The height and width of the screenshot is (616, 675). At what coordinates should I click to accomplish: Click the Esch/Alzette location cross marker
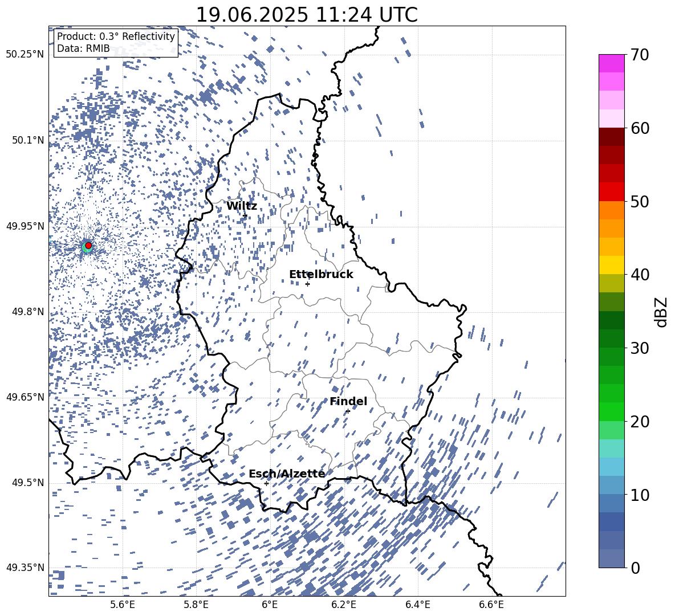pyautogui.click(x=266, y=483)
